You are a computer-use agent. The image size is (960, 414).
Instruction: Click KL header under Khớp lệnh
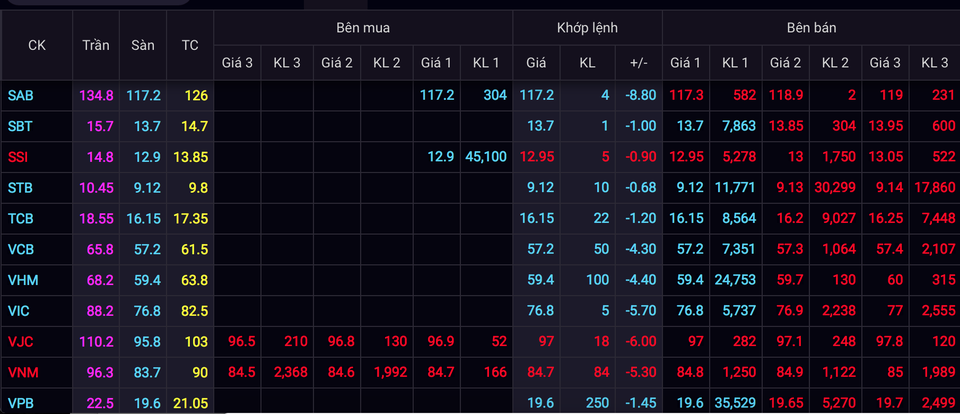click(587, 62)
